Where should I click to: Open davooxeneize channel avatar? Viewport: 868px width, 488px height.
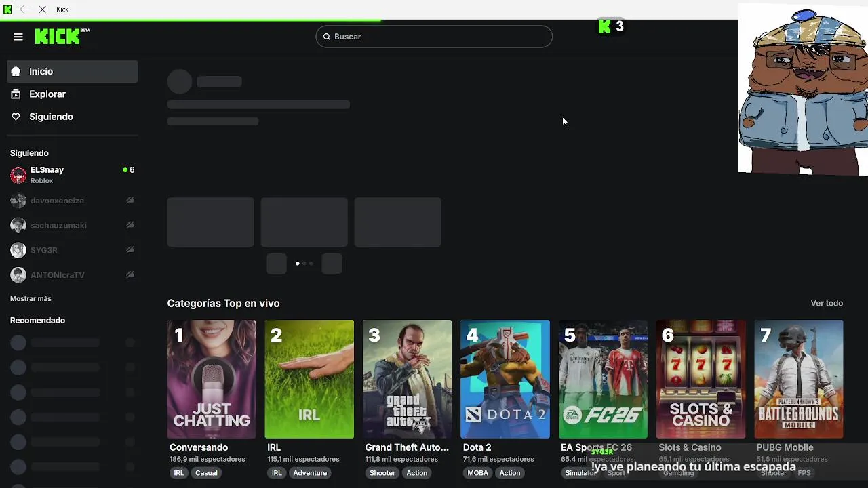18,201
